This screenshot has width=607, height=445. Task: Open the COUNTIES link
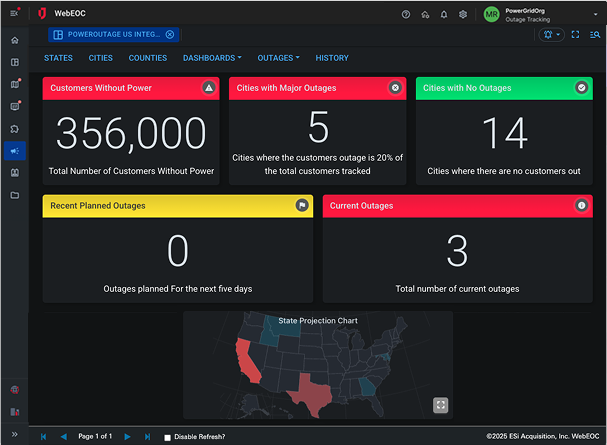pos(148,58)
